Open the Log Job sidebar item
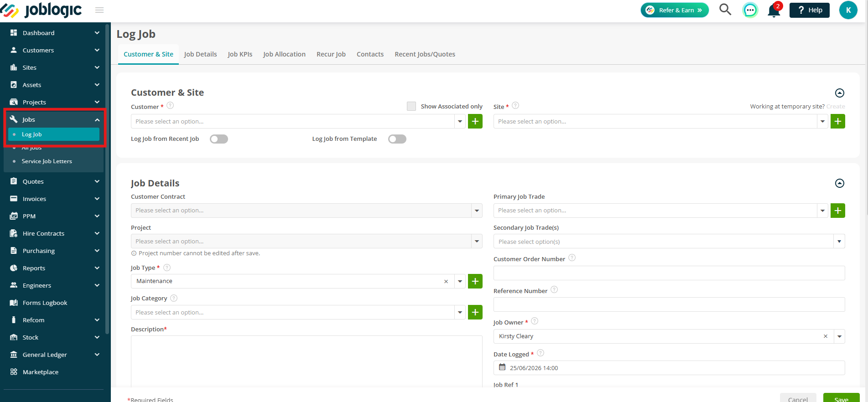Viewport: 868px width, 402px height. pos(54,134)
